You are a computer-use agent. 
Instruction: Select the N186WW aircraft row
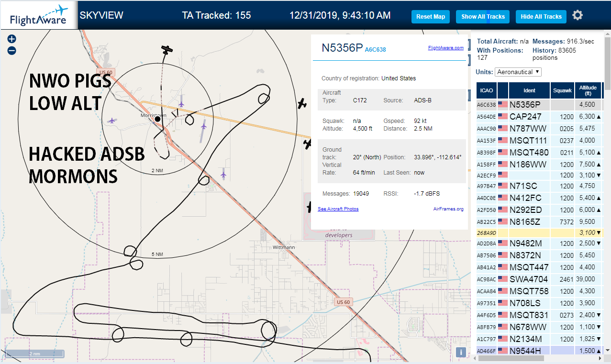pyautogui.click(x=539, y=165)
